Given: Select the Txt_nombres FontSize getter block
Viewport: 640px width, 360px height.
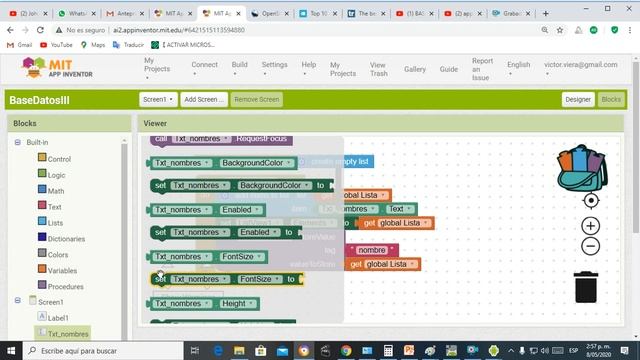Looking at the screenshot, I should pyautogui.click(x=207, y=257).
